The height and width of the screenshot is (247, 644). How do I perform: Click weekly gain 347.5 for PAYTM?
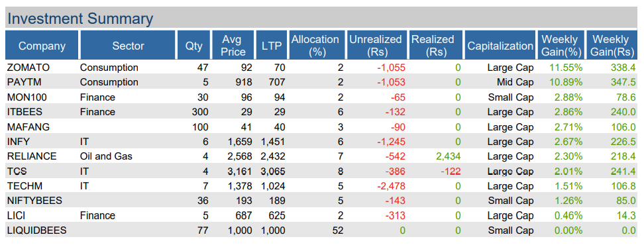(x=623, y=83)
